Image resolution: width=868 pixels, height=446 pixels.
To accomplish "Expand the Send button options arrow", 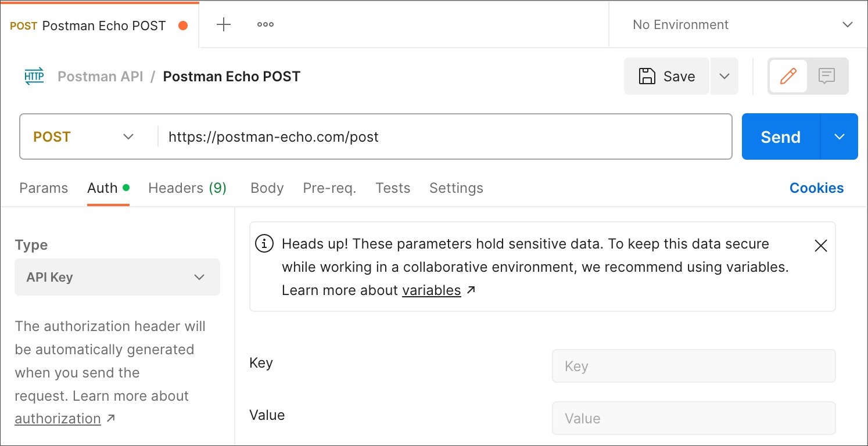I will 839,136.
